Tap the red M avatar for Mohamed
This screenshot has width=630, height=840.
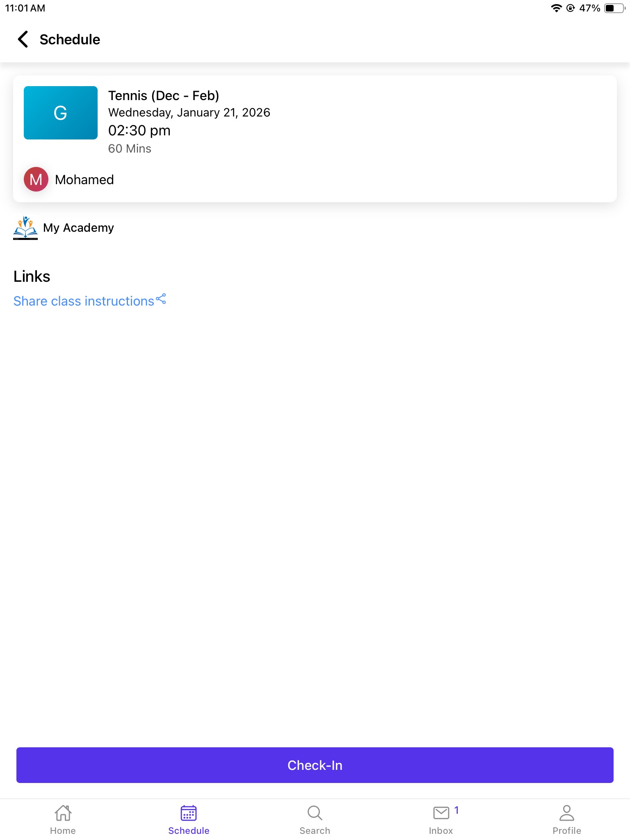[36, 179]
